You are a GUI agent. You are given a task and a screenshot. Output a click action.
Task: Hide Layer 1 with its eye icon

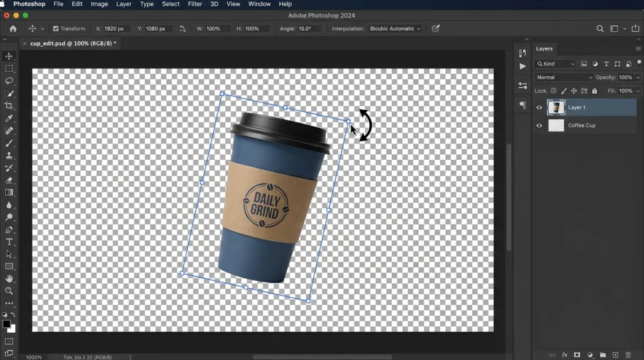539,108
